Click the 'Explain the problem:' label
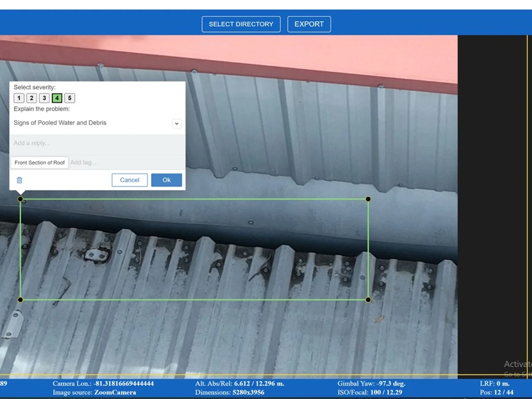This screenshot has height=399, width=532. [42, 109]
